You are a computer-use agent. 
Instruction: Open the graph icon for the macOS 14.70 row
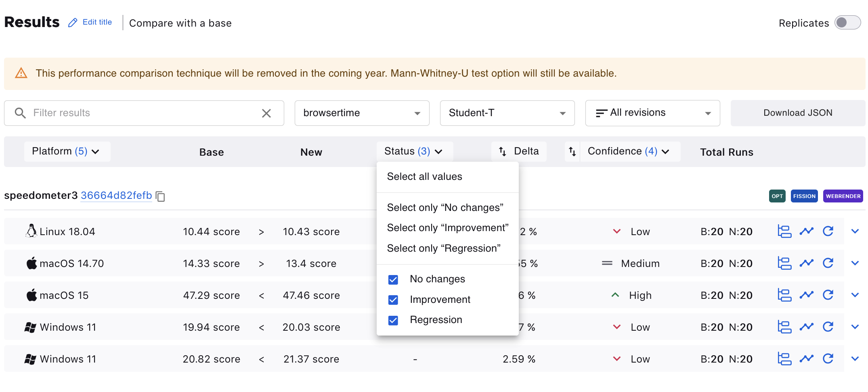pyautogui.click(x=806, y=263)
